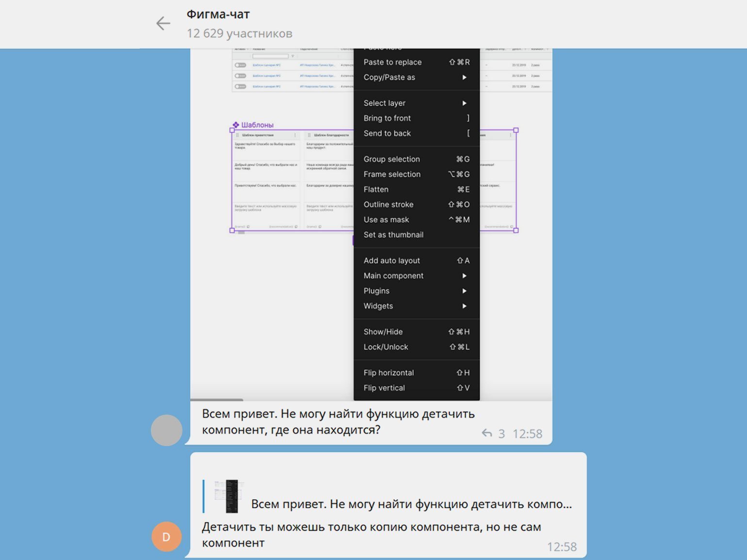The image size is (747, 560).
Task: Choose Show/Hide entry
Action: click(x=417, y=332)
